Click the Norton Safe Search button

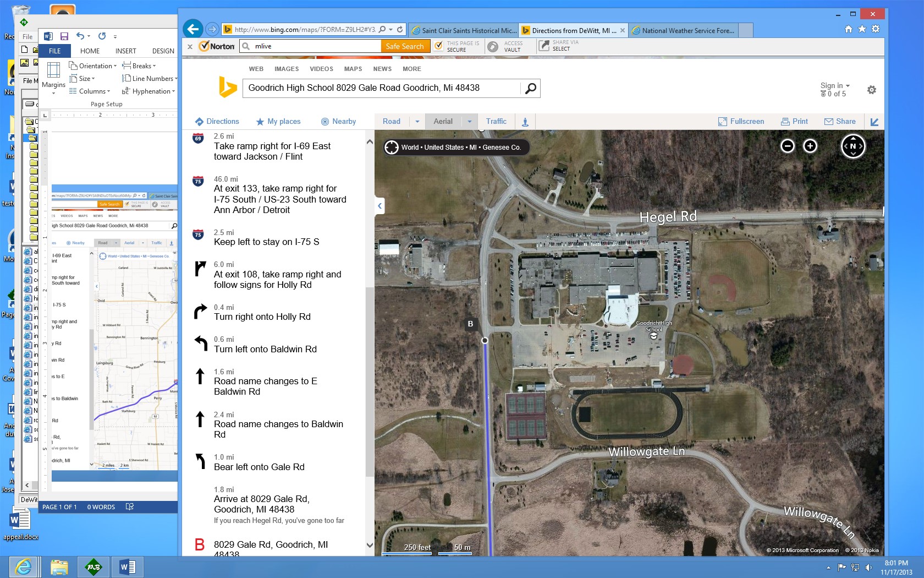click(405, 46)
